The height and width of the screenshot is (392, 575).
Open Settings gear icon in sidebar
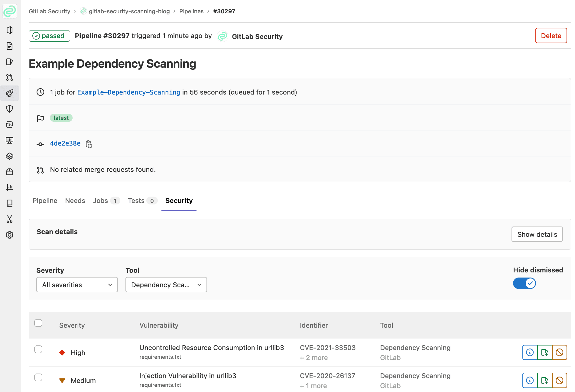[x=10, y=235]
